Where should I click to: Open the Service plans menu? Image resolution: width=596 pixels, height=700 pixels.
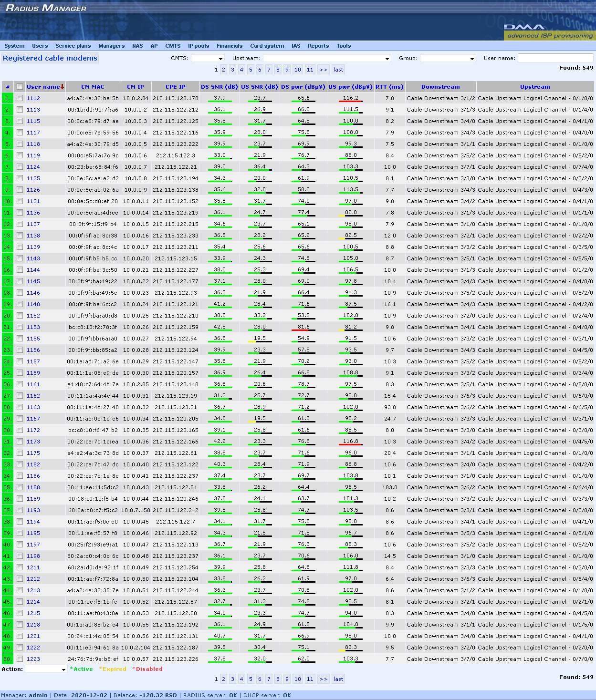tap(73, 46)
